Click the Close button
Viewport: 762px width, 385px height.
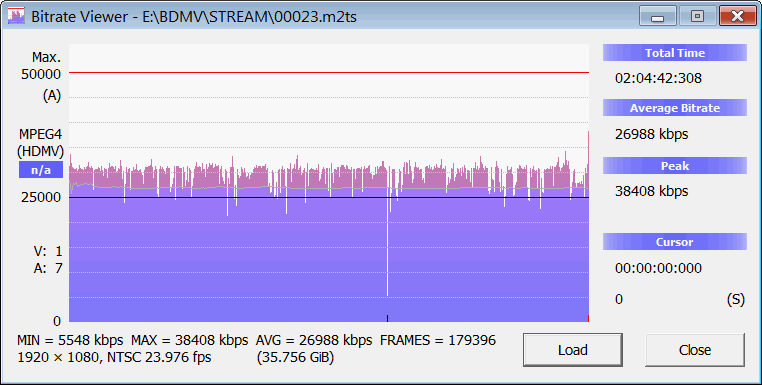tap(694, 350)
